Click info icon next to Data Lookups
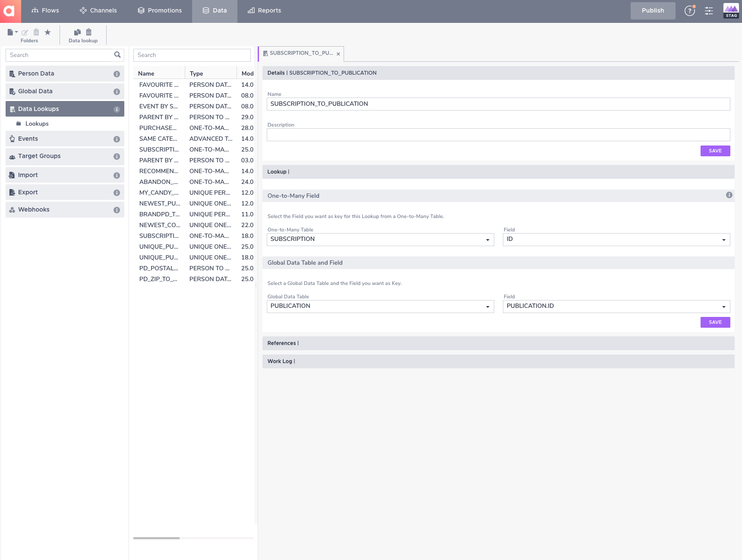 click(117, 109)
